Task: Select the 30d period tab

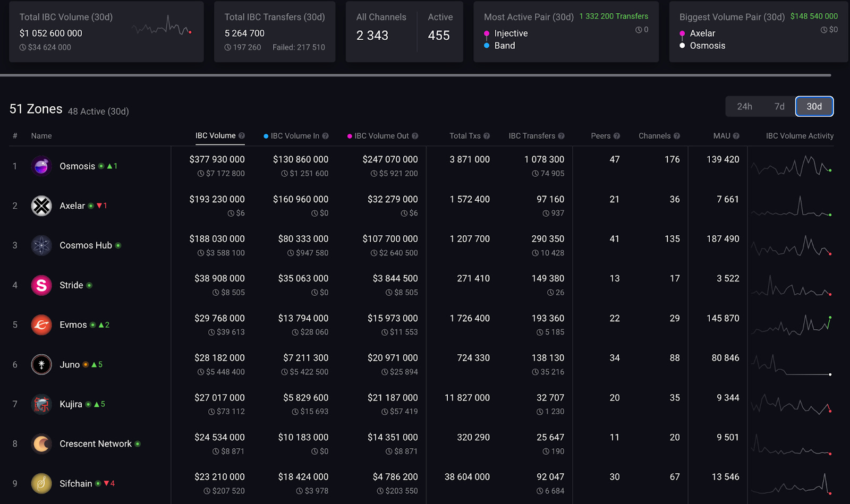Action: point(814,107)
